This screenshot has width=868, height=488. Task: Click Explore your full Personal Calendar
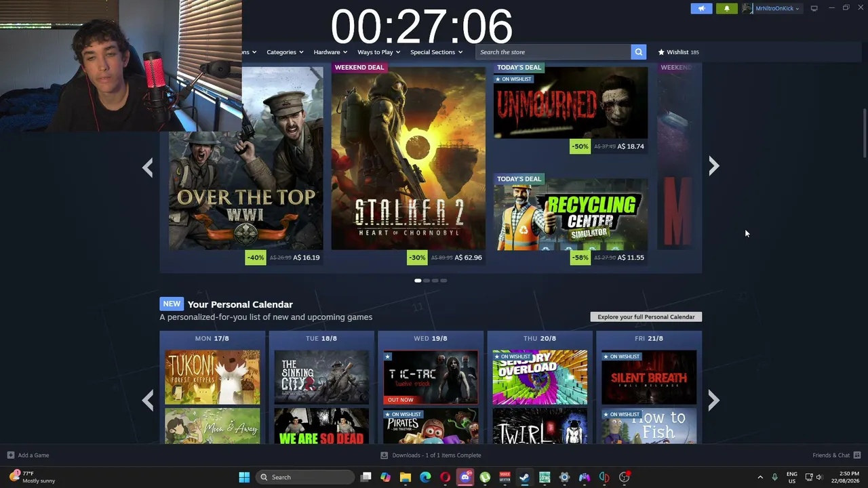coord(646,317)
